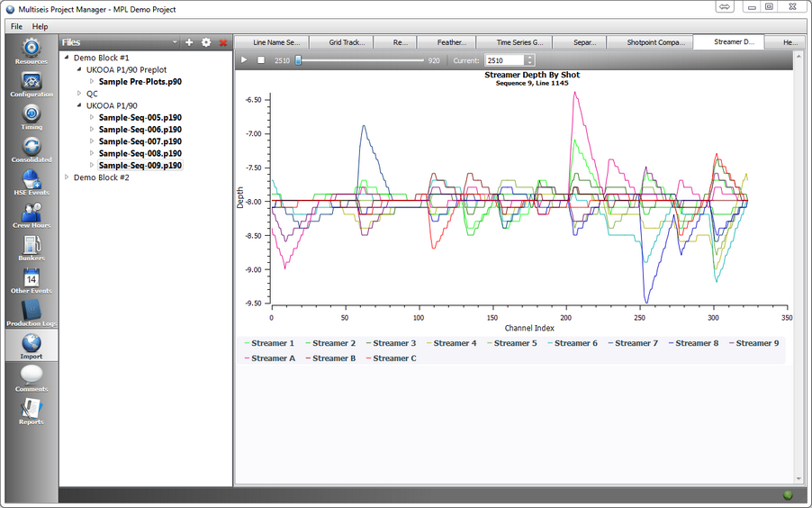Expand the Demo Block #2 node
The height and width of the screenshot is (508, 812).
click(x=67, y=177)
